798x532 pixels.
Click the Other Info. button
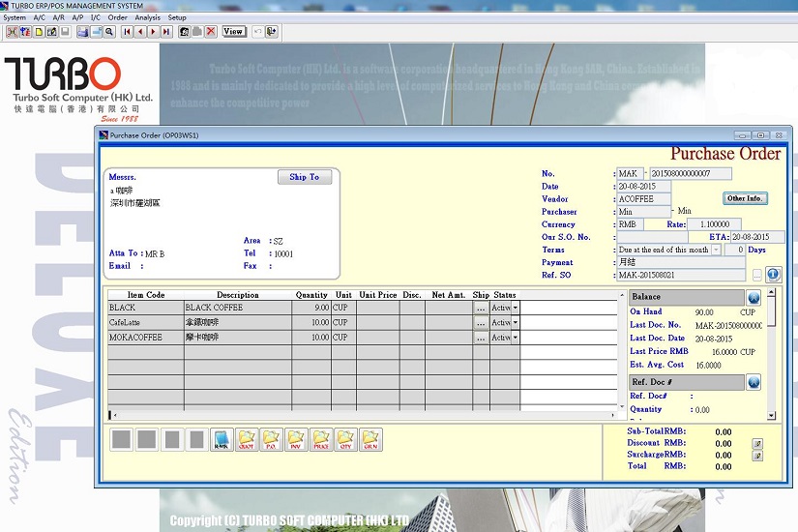pos(745,198)
